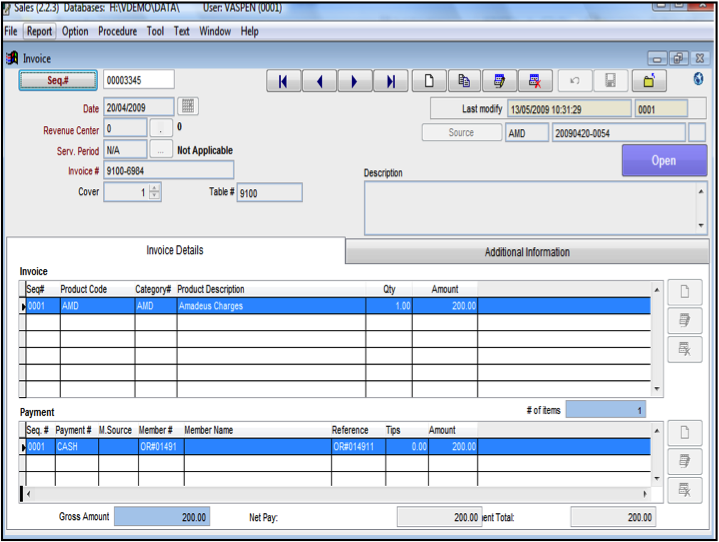Click the copy record toolbar icon
The width and height of the screenshot is (719, 542).
[465, 81]
